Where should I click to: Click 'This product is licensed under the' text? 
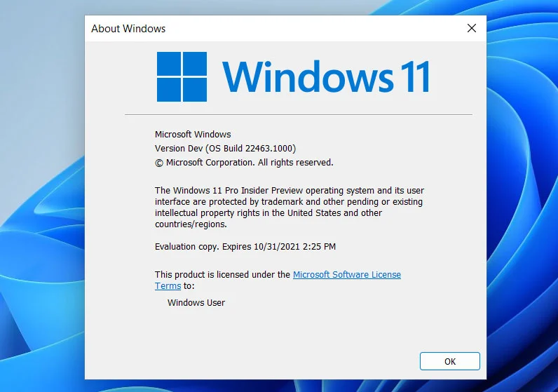(222, 274)
